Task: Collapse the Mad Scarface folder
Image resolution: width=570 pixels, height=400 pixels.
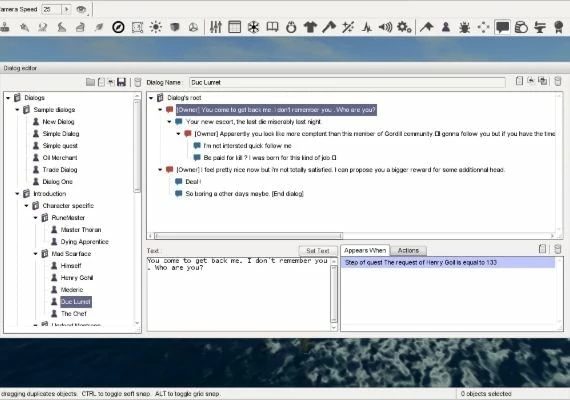Action: click(36, 253)
